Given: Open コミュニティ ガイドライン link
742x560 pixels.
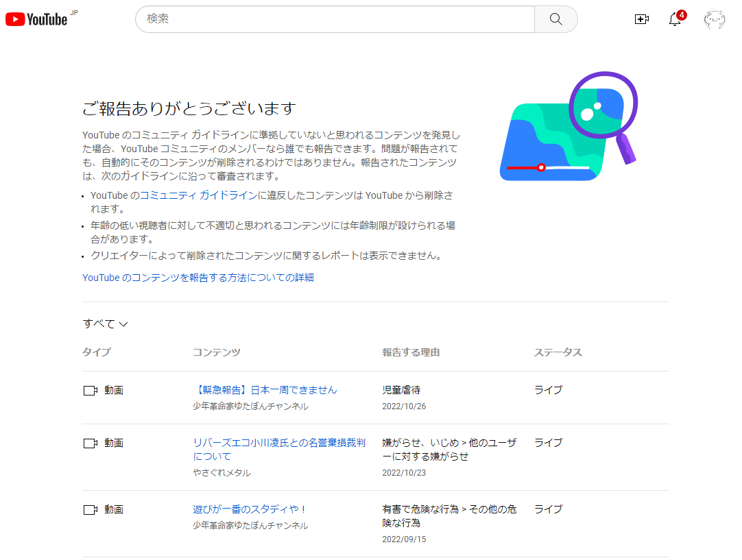Looking at the screenshot, I should (x=198, y=195).
